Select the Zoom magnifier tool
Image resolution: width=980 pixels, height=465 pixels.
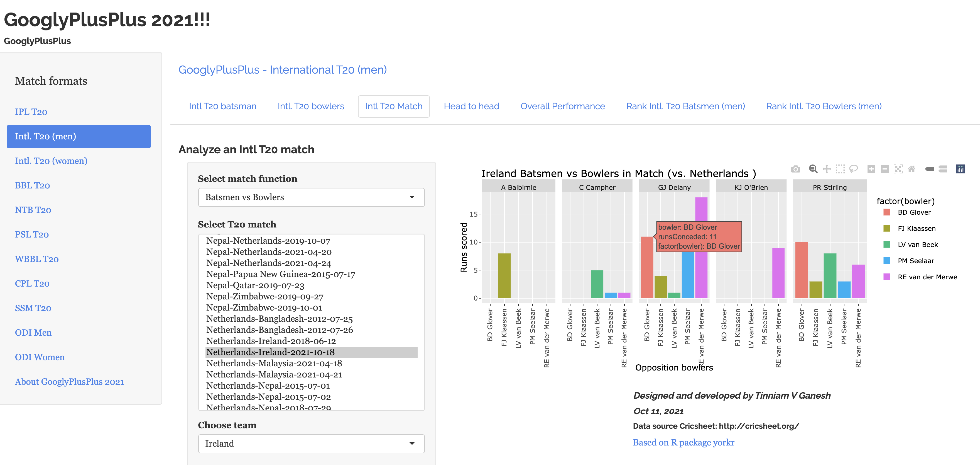click(813, 169)
